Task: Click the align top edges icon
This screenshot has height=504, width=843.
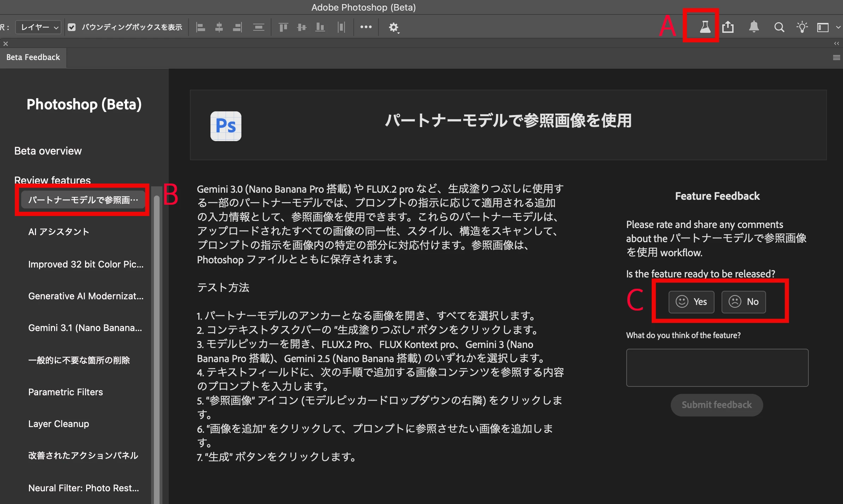Action: click(x=283, y=27)
